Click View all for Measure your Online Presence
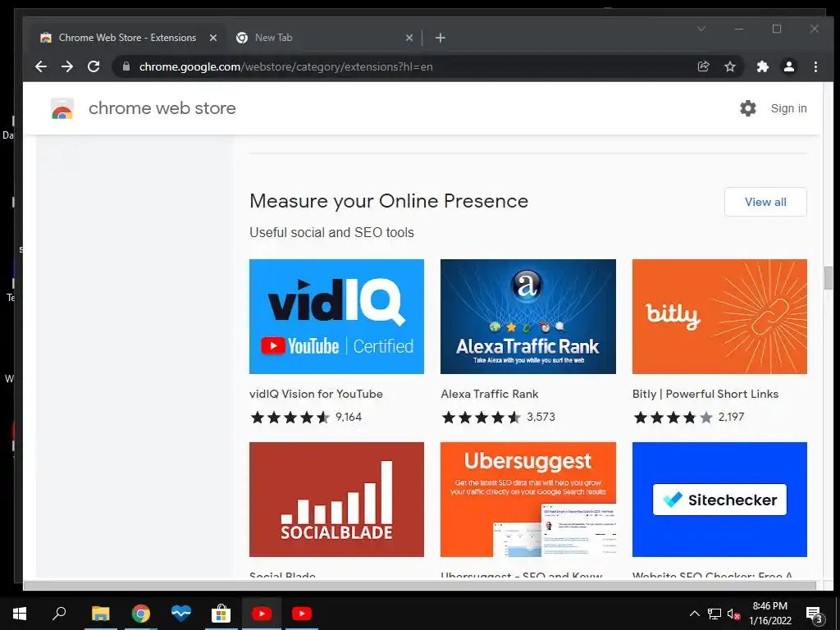Image resolution: width=840 pixels, height=630 pixels. coord(765,202)
